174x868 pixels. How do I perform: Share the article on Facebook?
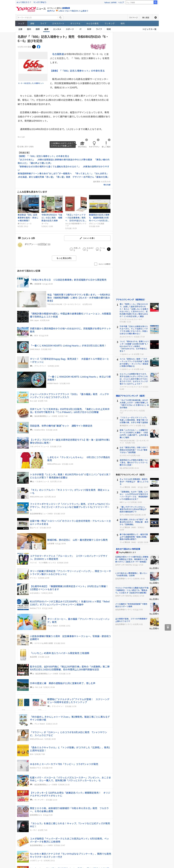pyautogui.click(x=39, y=47)
